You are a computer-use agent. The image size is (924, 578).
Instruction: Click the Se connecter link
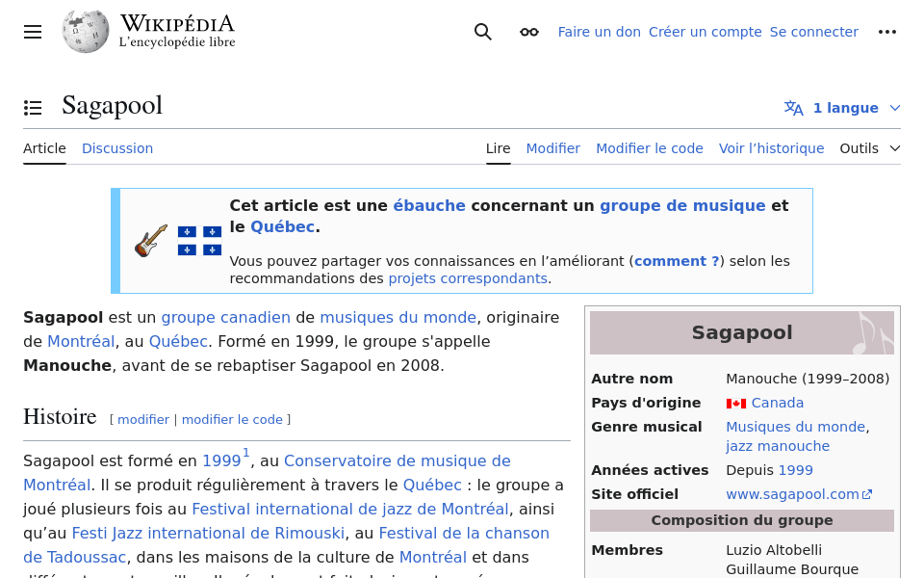pyautogui.click(x=813, y=32)
